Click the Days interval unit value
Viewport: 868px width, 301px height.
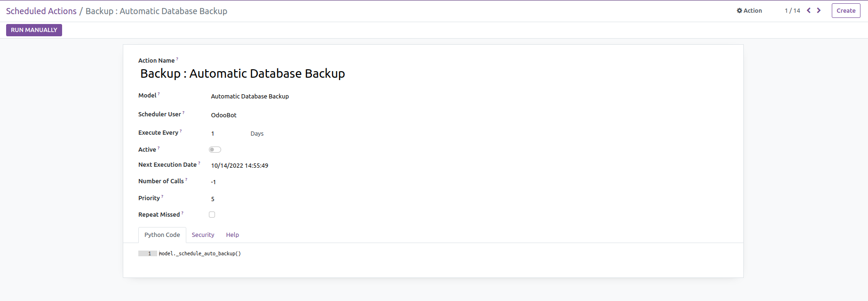coord(257,134)
